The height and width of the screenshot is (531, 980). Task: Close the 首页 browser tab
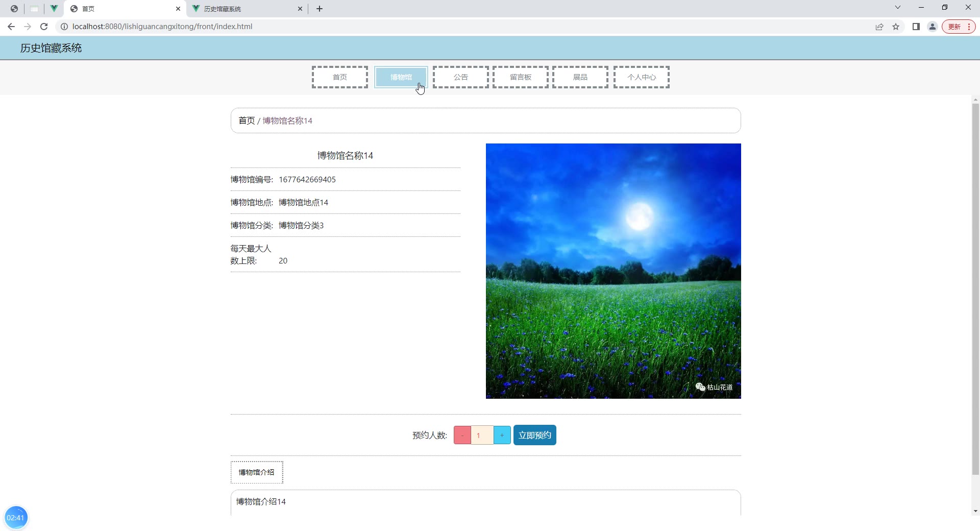point(178,9)
